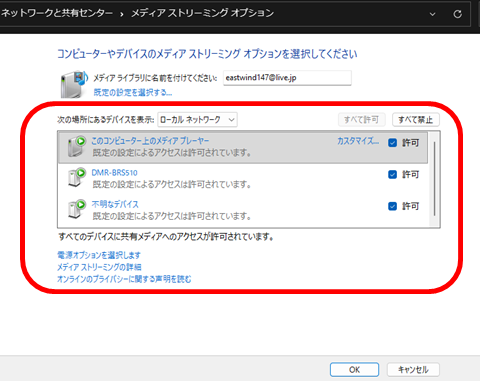Screen dimensions: 480x381
Task: Click the refresh icon in address bar
Action: (458, 14)
